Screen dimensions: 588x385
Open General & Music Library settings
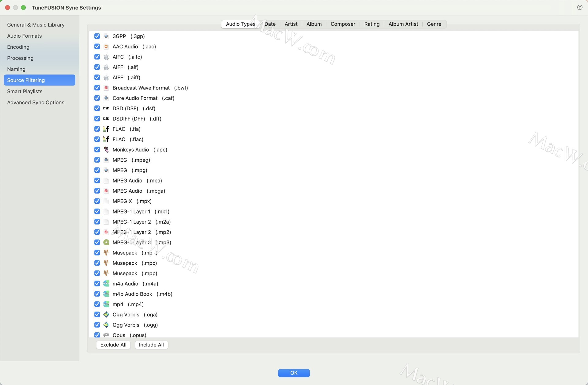coord(40,25)
